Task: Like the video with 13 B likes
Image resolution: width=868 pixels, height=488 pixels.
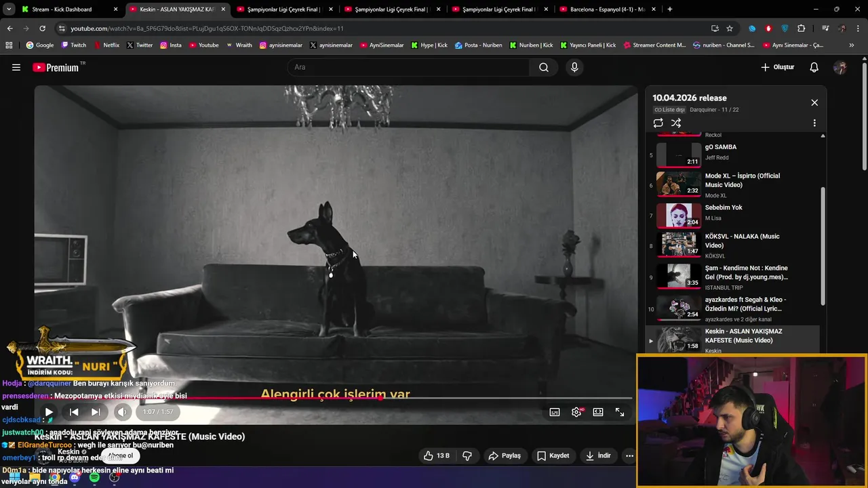Action: [x=437, y=455]
